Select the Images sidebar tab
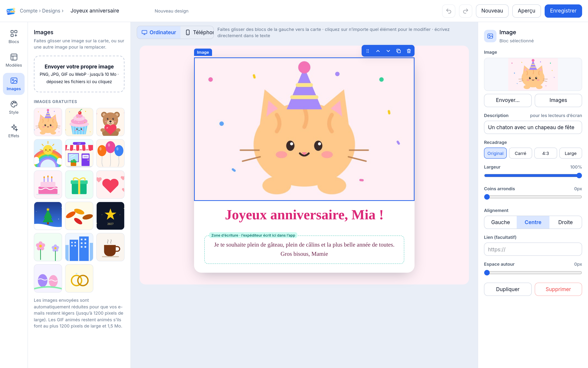588x368 pixels. [14, 84]
